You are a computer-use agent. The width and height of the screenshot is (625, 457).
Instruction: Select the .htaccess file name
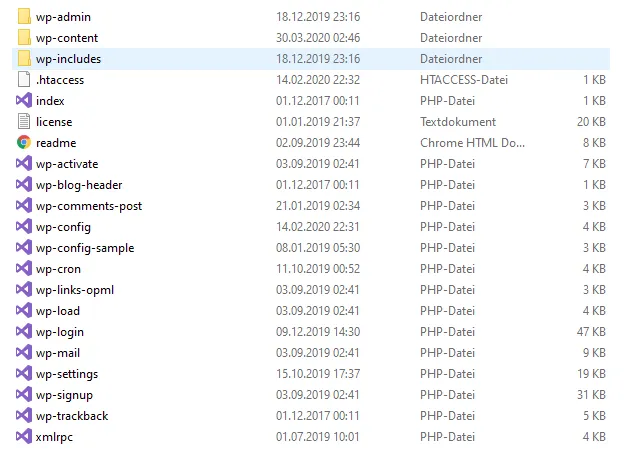[x=60, y=80]
